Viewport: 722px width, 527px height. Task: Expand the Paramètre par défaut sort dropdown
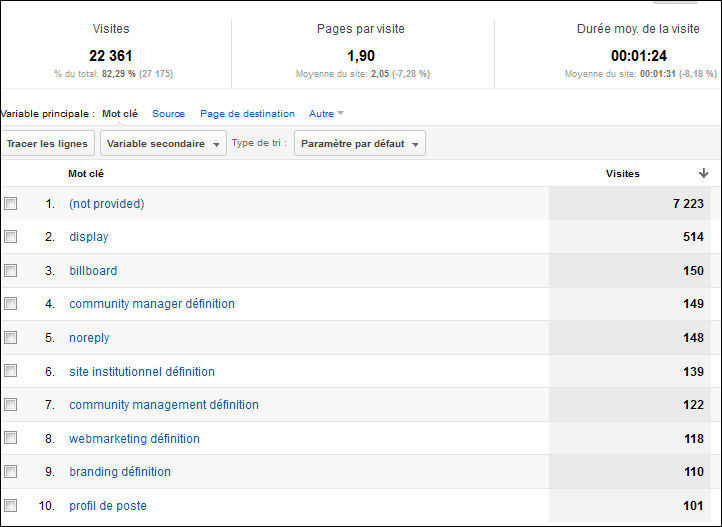(359, 144)
